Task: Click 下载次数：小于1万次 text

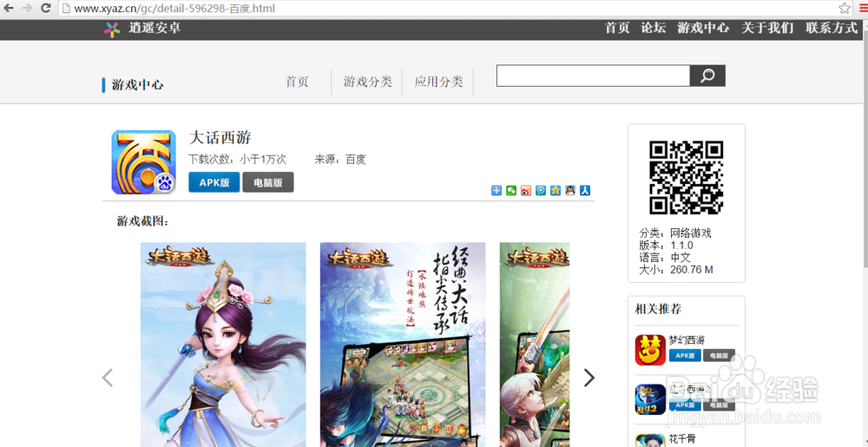Action: (238, 160)
